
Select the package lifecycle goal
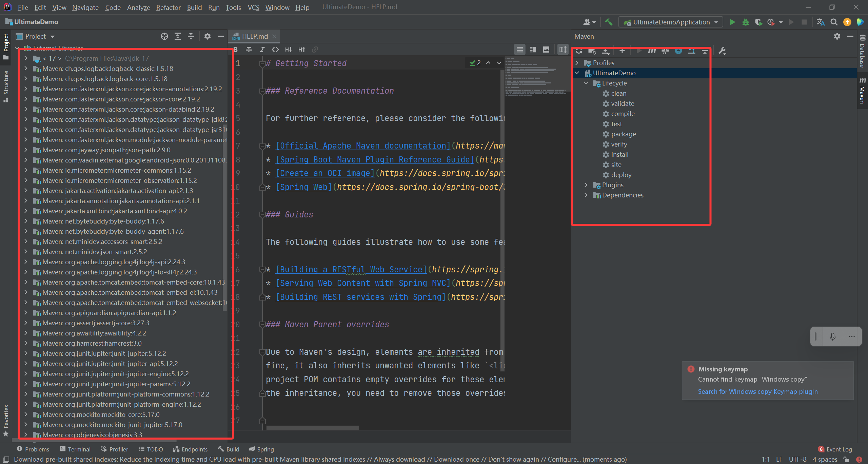623,134
